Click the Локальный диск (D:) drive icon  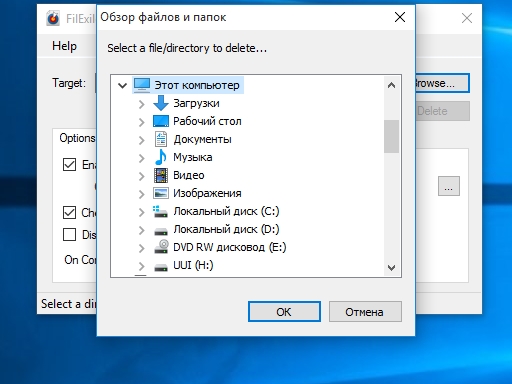click(x=161, y=231)
